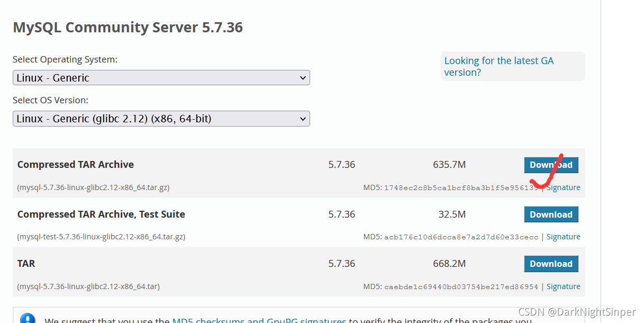Open MD5 checksums and GnuPG signatures link
This screenshot has width=644, height=323.
click(259, 320)
